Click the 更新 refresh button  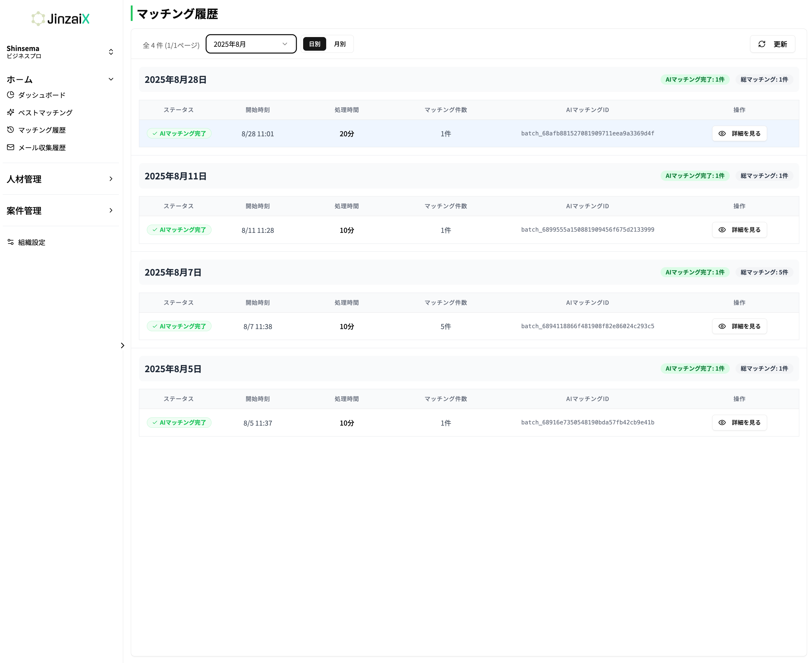point(772,44)
